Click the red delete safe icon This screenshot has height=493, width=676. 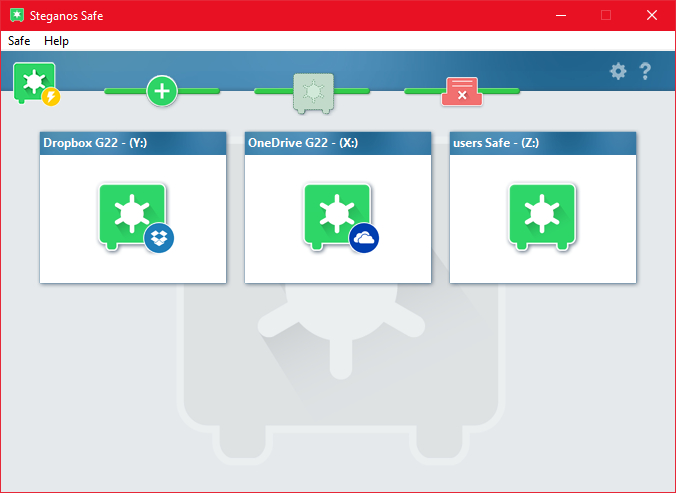coord(461,91)
